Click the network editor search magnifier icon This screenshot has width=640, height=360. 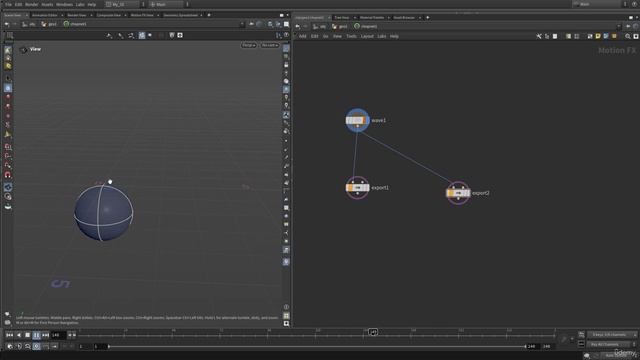(x=628, y=36)
